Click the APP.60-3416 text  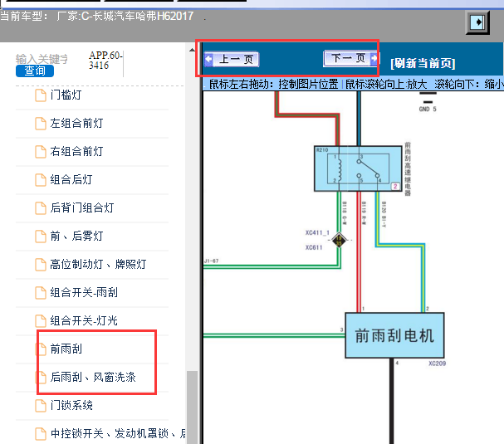[x=105, y=60]
